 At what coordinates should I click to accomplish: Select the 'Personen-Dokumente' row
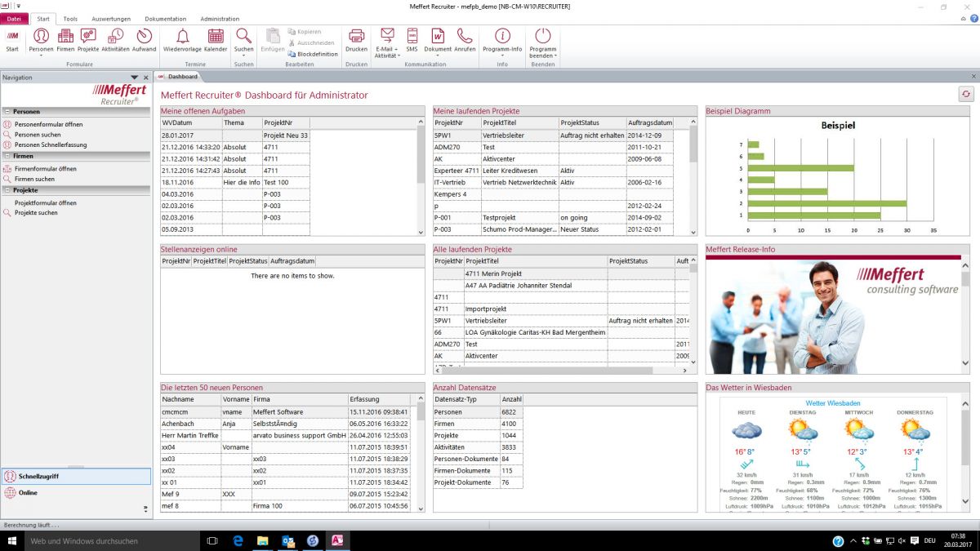tap(478, 459)
